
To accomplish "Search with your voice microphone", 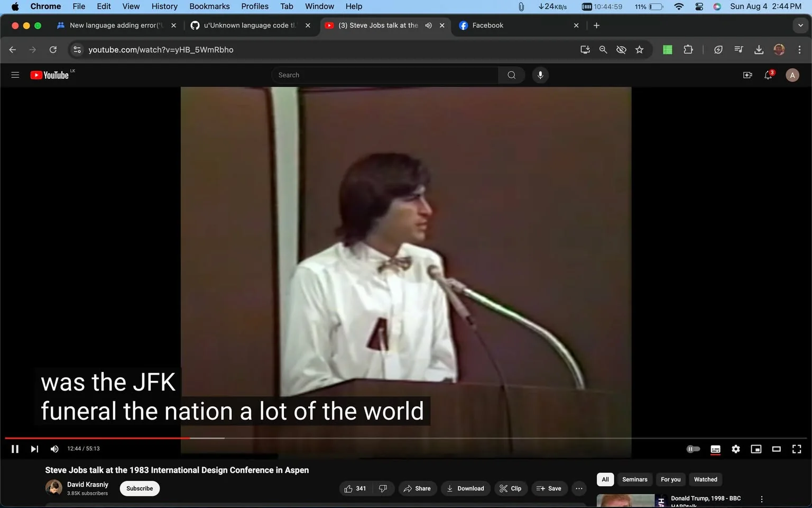I will (x=540, y=75).
